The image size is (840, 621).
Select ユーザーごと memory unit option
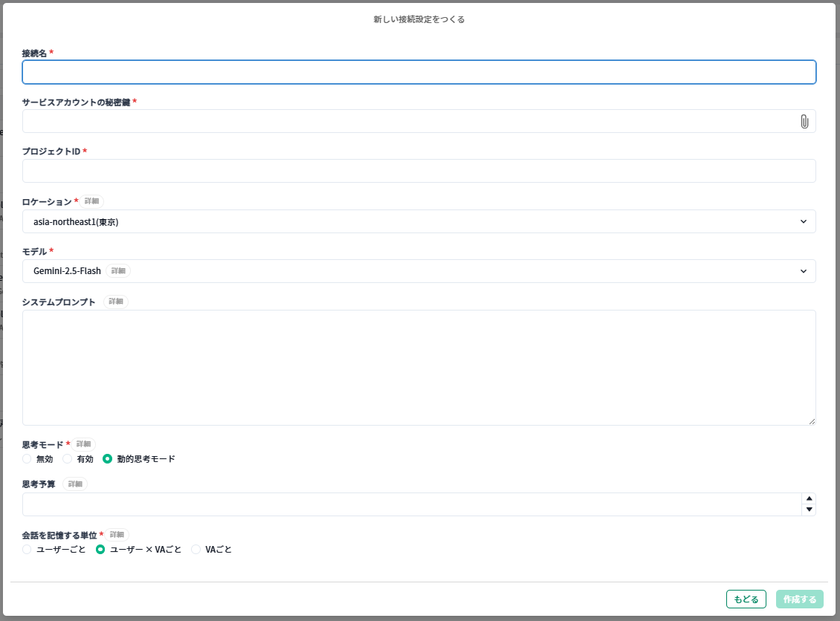[x=28, y=550]
